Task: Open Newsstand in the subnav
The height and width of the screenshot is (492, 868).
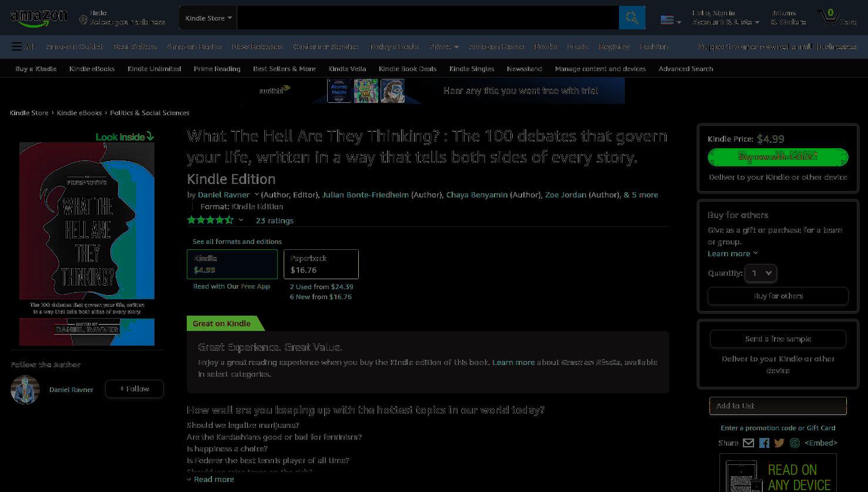Action: click(524, 69)
